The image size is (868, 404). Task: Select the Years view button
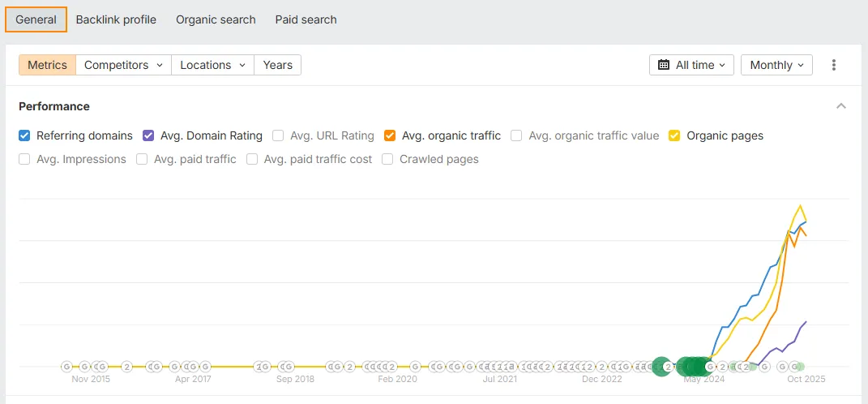(x=277, y=65)
